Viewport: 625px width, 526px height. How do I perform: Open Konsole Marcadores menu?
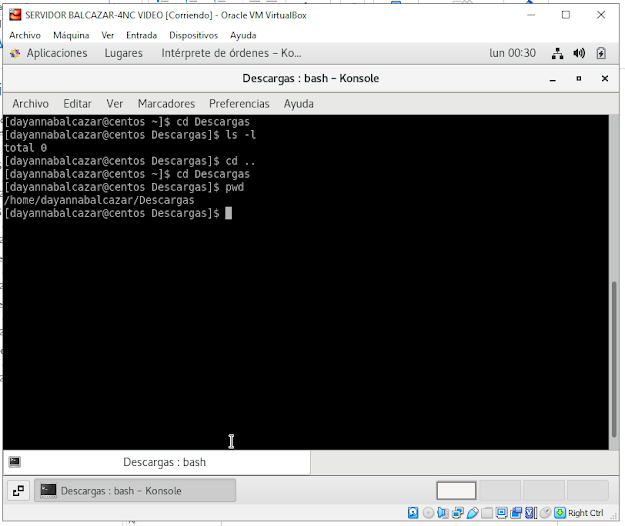click(x=166, y=104)
